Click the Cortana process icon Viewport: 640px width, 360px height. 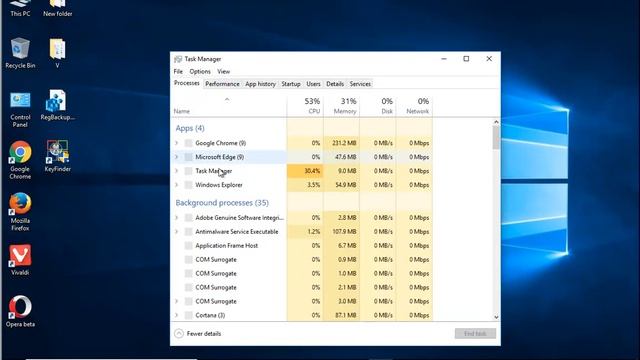click(x=188, y=315)
